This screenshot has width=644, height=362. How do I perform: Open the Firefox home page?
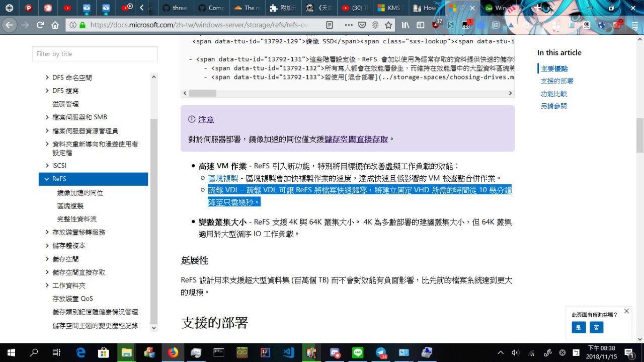(55, 25)
